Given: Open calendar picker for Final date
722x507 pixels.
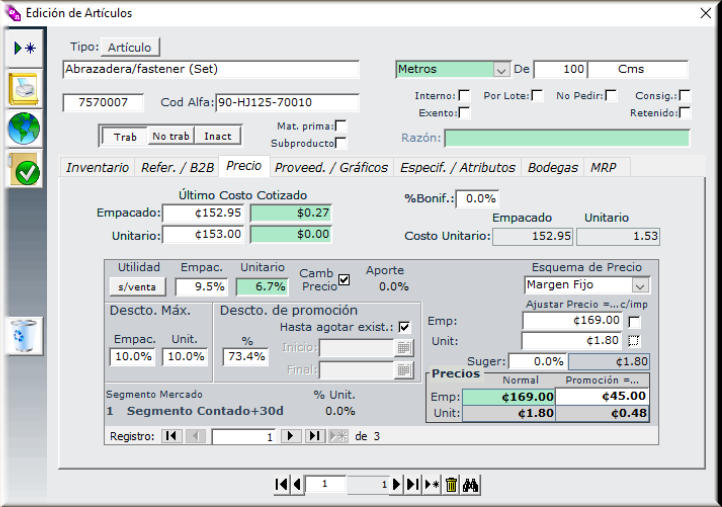Looking at the screenshot, I should point(403,370).
